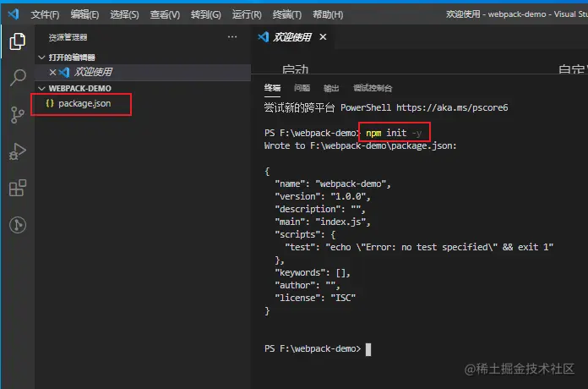Open the aka.ms/pscore6 link in terminal
The image size is (588, 389).
click(452, 107)
